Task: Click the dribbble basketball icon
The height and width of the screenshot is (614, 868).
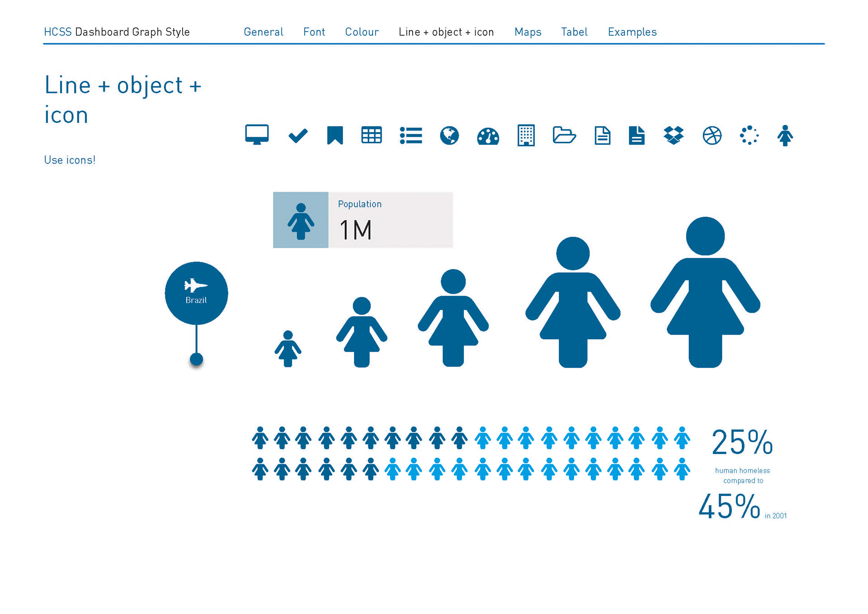Action: [712, 135]
